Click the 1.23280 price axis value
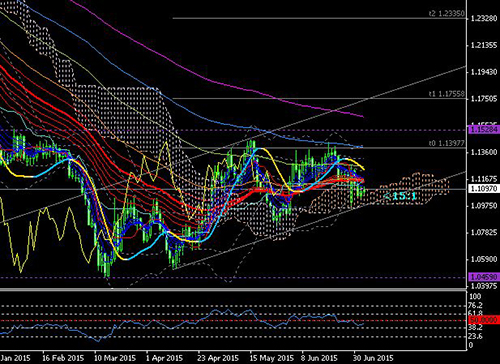The height and width of the screenshot is (364, 500). tap(484, 19)
